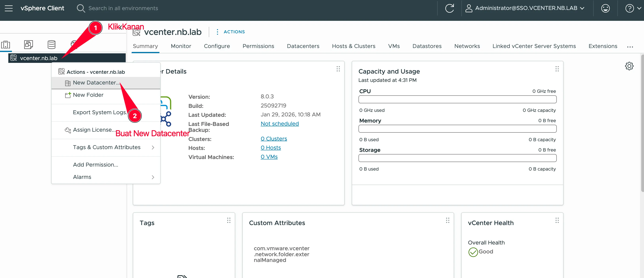The image size is (644, 278).
Task: Switch to VMs and Templates inventory icon
Action: [x=29, y=44]
